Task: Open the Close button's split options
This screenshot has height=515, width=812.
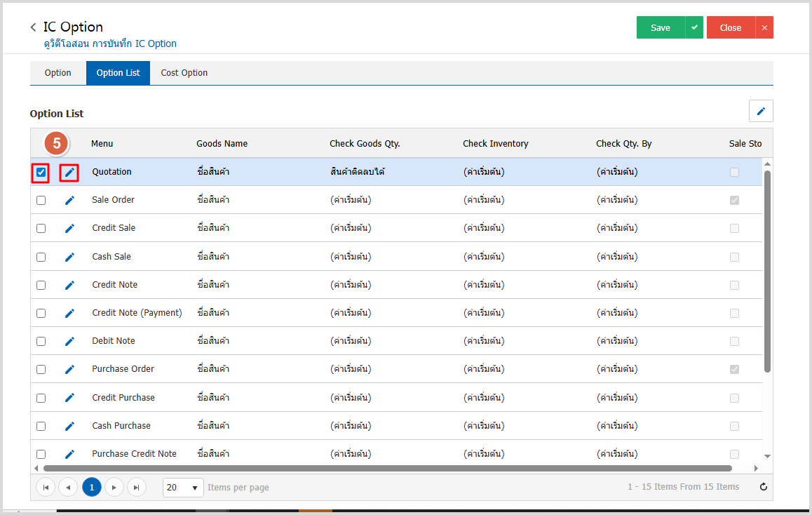Action: tap(764, 27)
